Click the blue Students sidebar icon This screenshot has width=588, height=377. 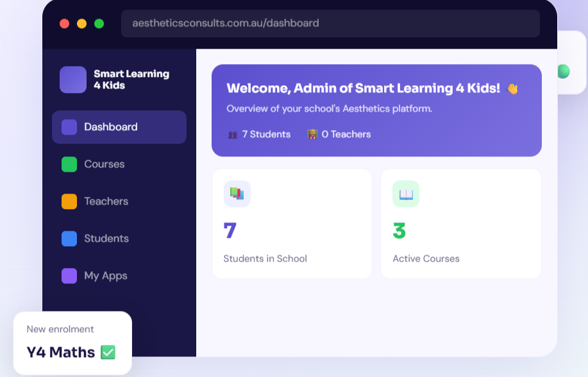[x=69, y=239]
